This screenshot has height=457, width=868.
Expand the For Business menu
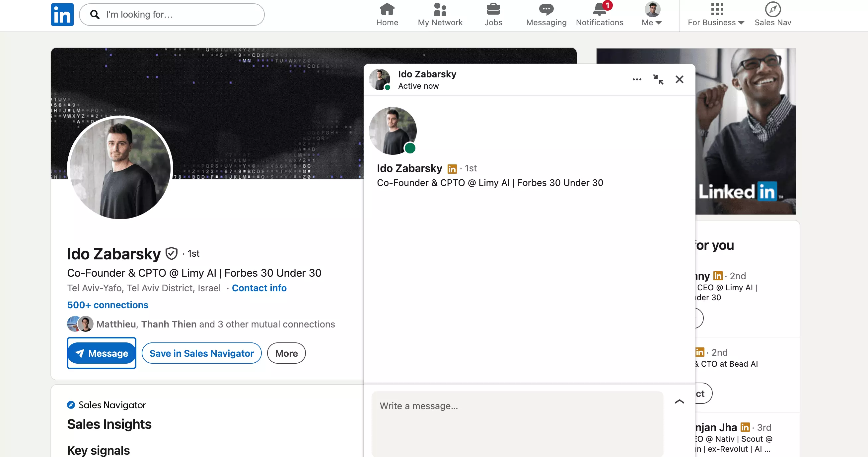click(x=716, y=15)
